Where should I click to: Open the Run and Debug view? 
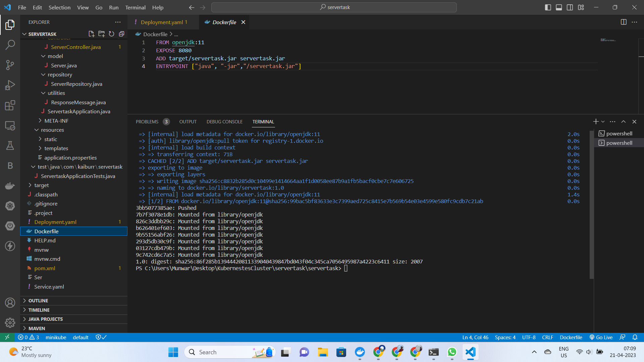tap(10, 85)
